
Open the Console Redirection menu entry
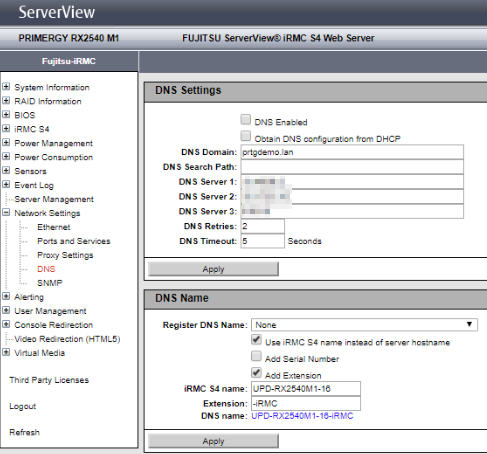click(53, 325)
